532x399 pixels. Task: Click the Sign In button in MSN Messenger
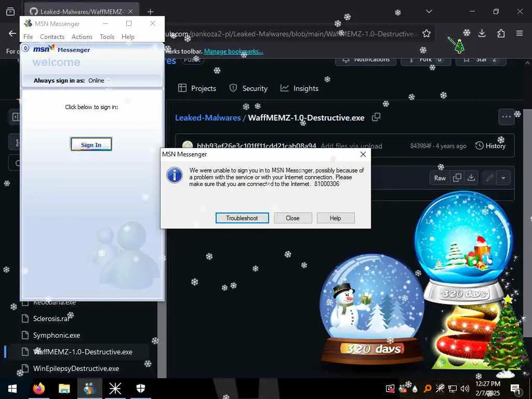[x=91, y=144]
